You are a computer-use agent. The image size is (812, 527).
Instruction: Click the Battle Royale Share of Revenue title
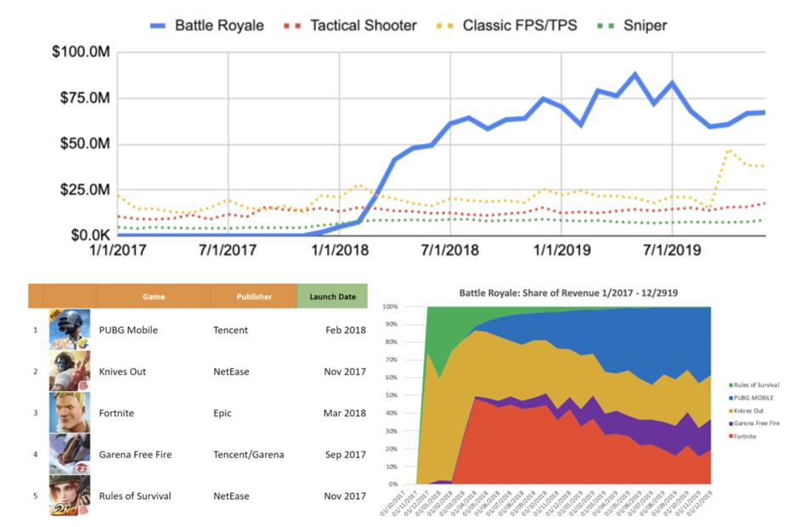pyautogui.click(x=568, y=292)
